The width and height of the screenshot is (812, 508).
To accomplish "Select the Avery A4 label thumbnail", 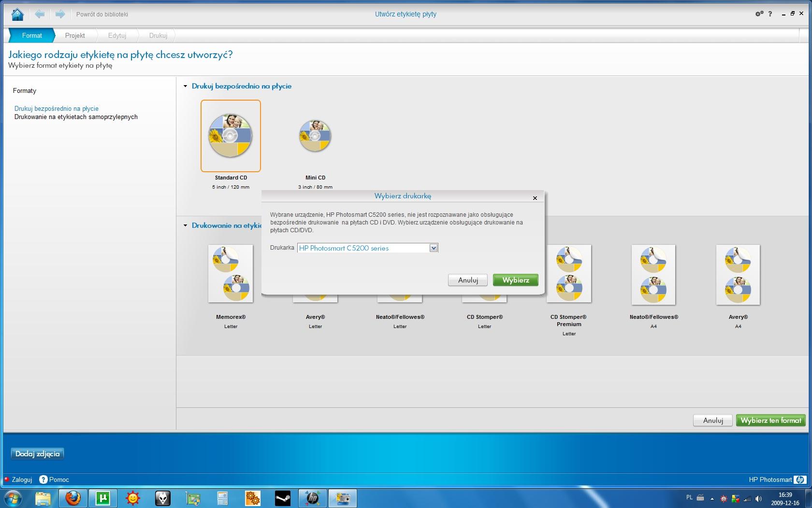I will tap(738, 275).
